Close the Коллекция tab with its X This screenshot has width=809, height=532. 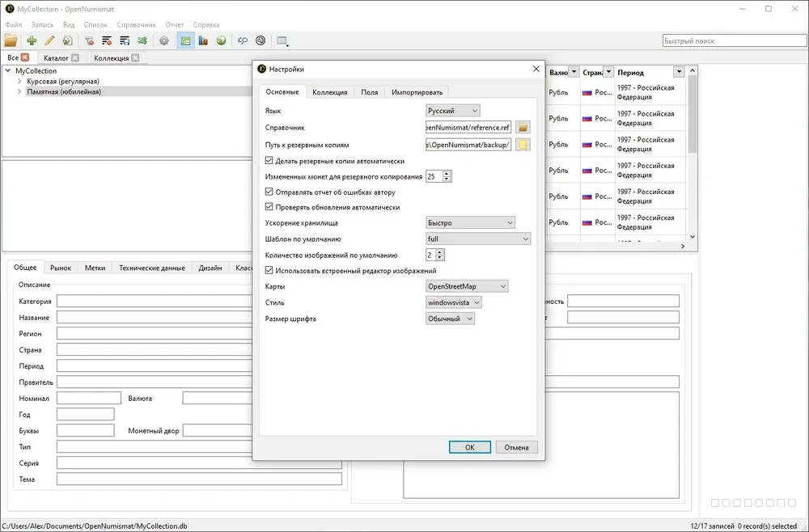click(x=135, y=57)
